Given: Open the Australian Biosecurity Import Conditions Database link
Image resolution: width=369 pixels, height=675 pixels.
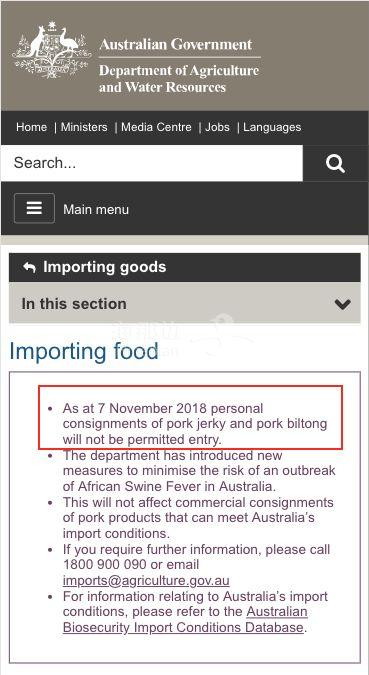Looking at the screenshot, I should (x=185, y=620).
